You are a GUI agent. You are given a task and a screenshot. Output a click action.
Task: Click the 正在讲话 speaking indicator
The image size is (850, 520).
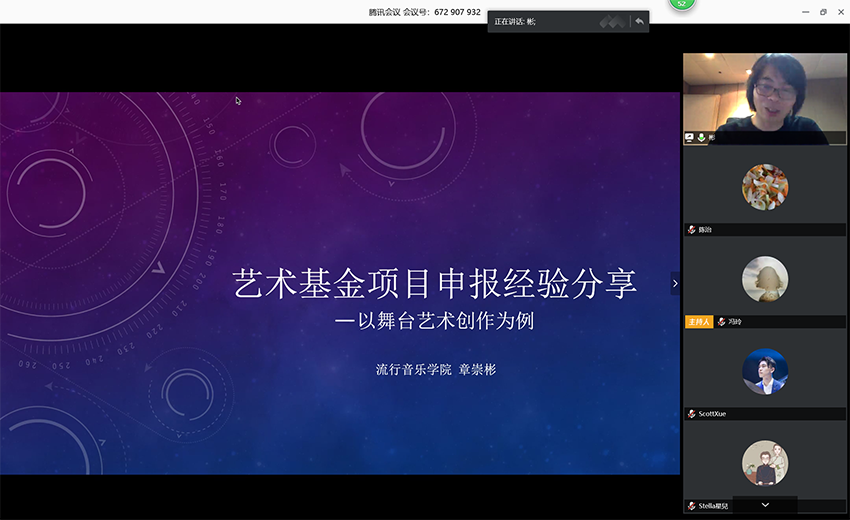(x=515, y=21)
